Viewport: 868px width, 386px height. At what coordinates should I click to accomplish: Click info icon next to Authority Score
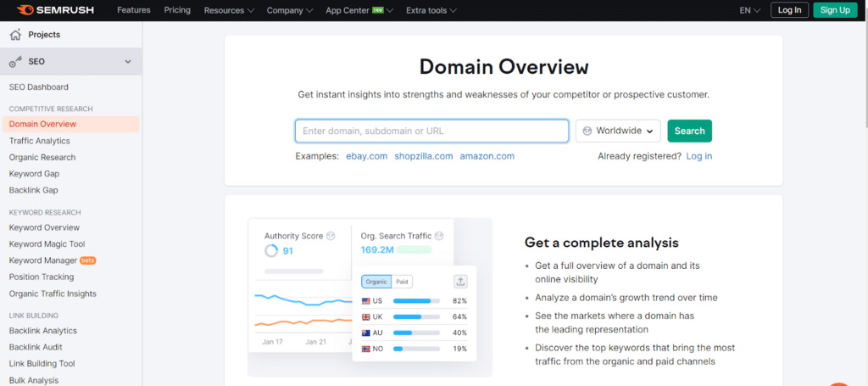click(331, 236)
